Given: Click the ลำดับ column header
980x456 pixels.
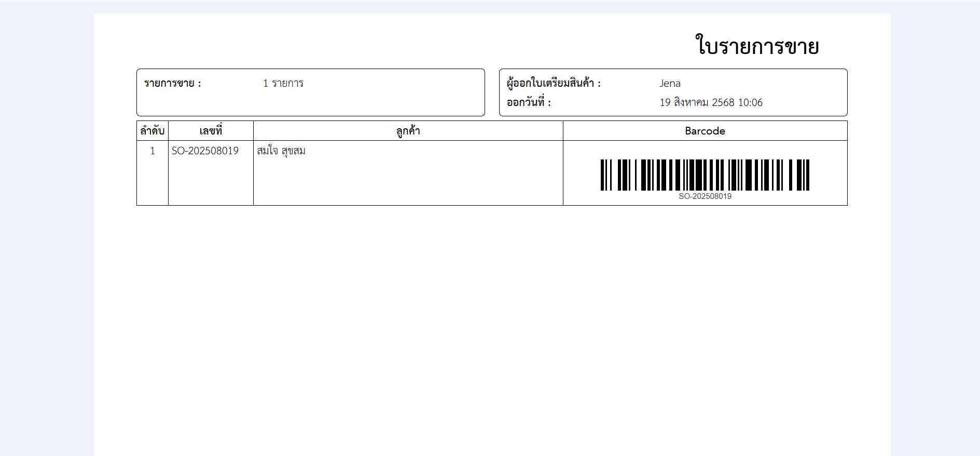Looking at the screenshot, I should click(x=153, y=131).
